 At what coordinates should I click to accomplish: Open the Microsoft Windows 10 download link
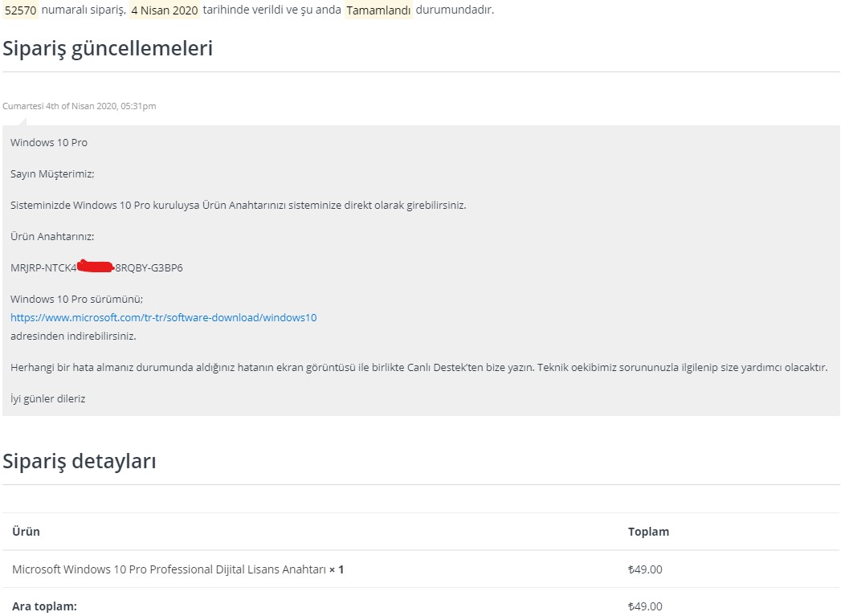(x=164, y=317)
